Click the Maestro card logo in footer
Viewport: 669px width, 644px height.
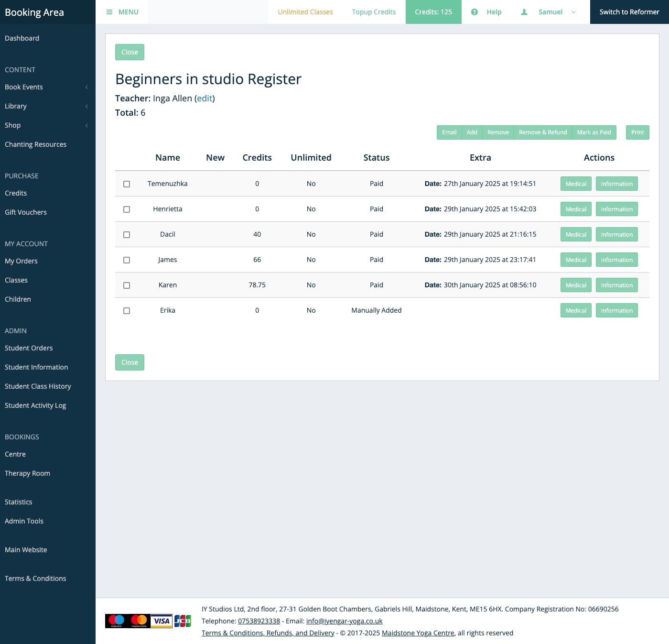coord(116,621)
